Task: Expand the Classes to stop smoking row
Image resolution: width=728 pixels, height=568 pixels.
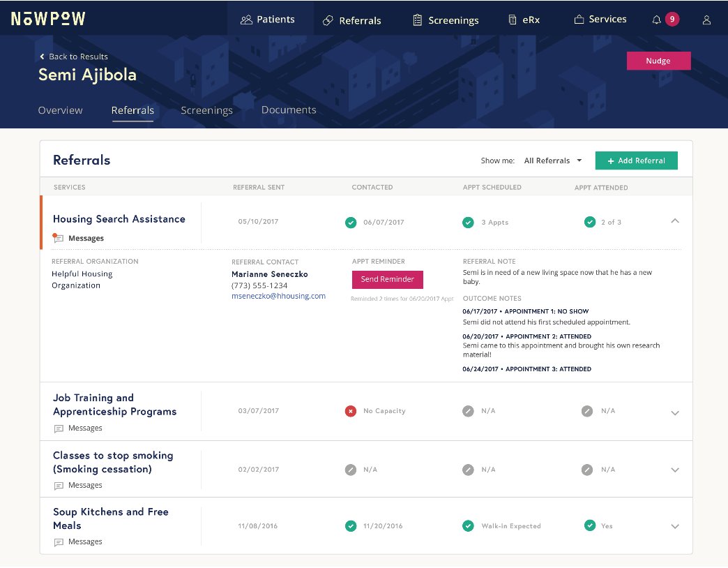Action: (674, 470)
